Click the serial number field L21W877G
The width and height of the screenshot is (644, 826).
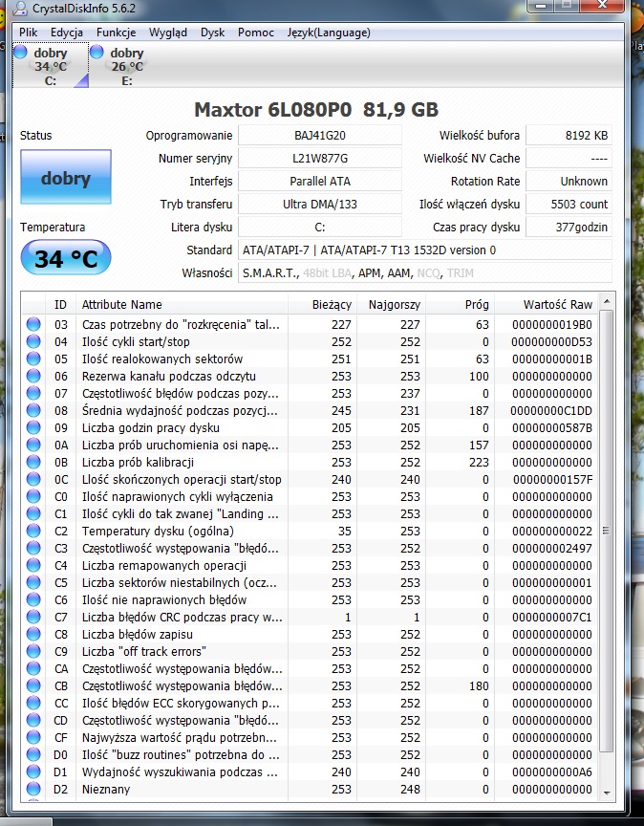pos(320,158)
